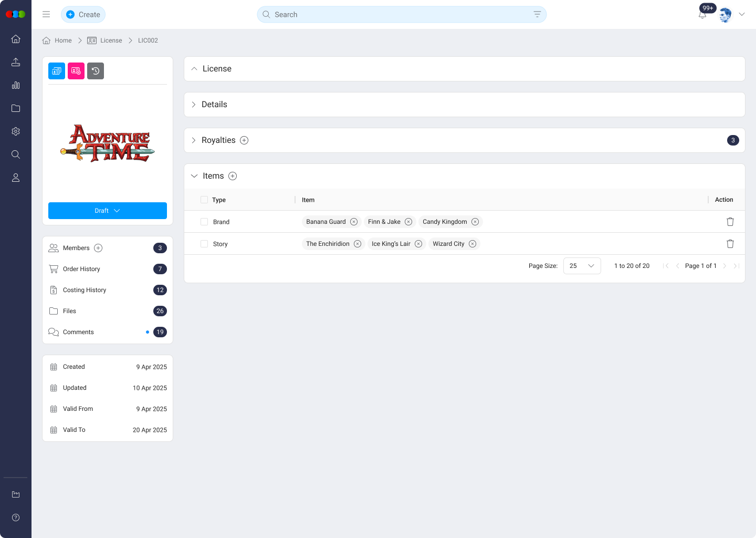Open the Page Size dropdown
The height and width of the screenshot is (538, 756).
(x=582, y=266)
